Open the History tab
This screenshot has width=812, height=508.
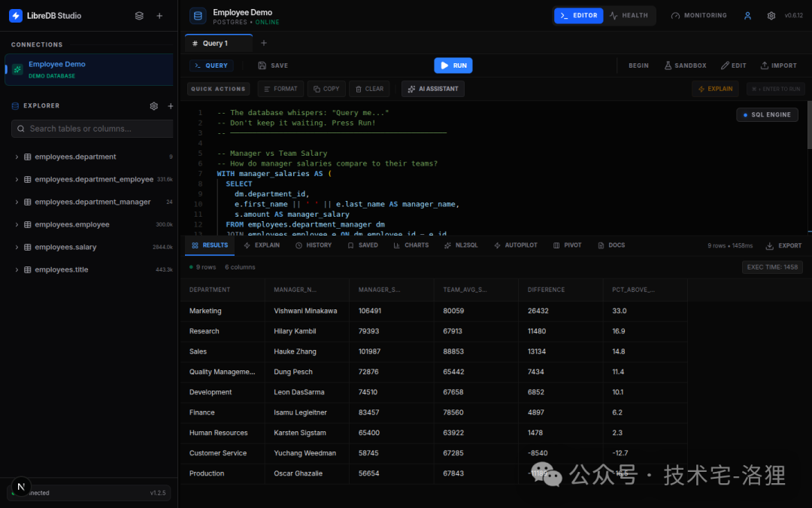click(x=314, y=245)
